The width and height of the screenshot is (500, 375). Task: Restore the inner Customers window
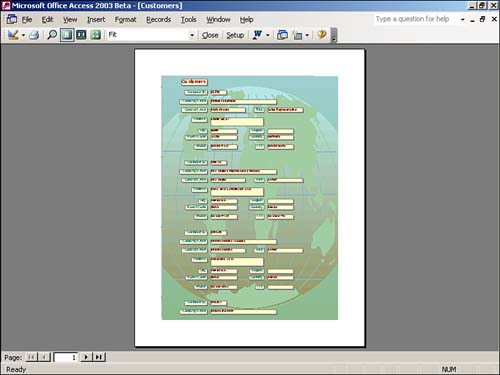coord(482,19)
